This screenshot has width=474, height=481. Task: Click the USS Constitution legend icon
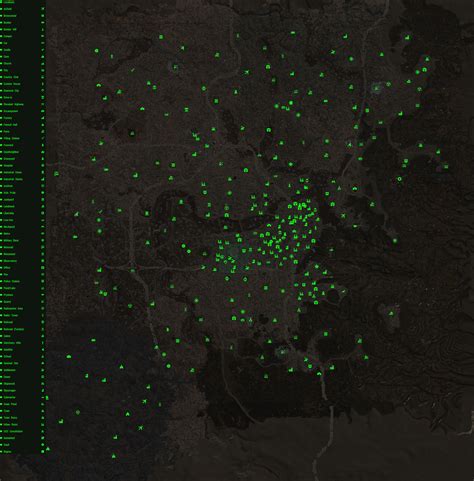pyautogui.click(x=43, y=431)
